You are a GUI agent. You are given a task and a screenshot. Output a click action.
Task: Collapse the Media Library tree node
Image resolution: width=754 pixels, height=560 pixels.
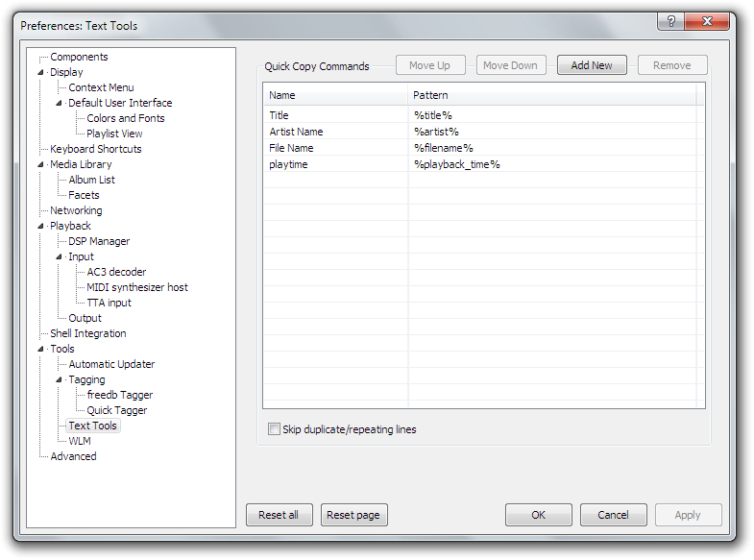pos(41,164)
